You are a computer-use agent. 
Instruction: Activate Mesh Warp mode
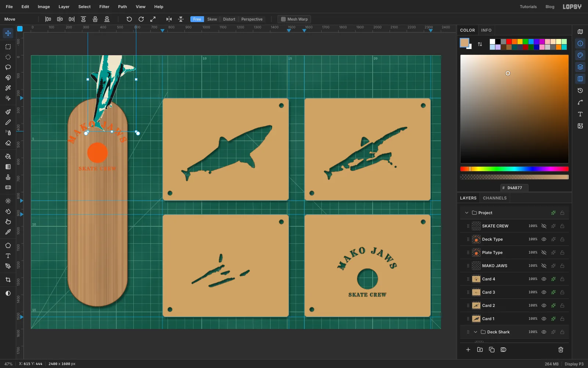click(294, 19)
